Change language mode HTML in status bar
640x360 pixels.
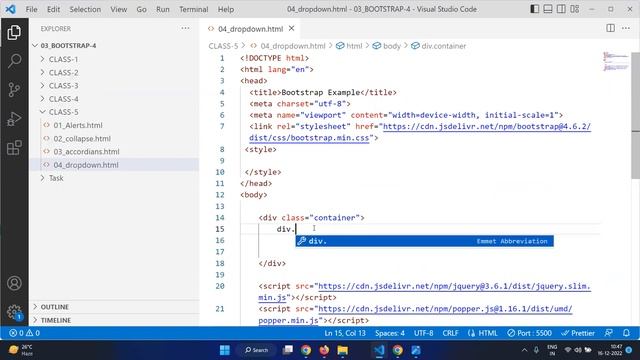(483, 333)
